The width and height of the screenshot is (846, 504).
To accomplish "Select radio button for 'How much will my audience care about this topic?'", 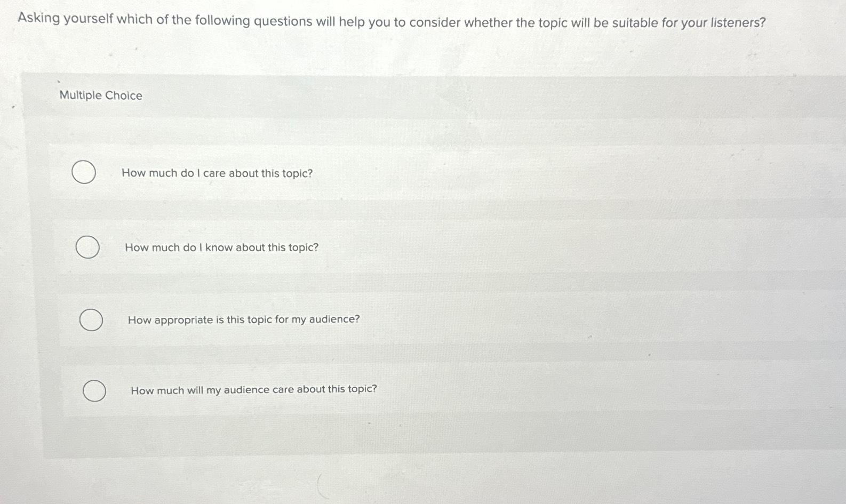I will 95,390.
